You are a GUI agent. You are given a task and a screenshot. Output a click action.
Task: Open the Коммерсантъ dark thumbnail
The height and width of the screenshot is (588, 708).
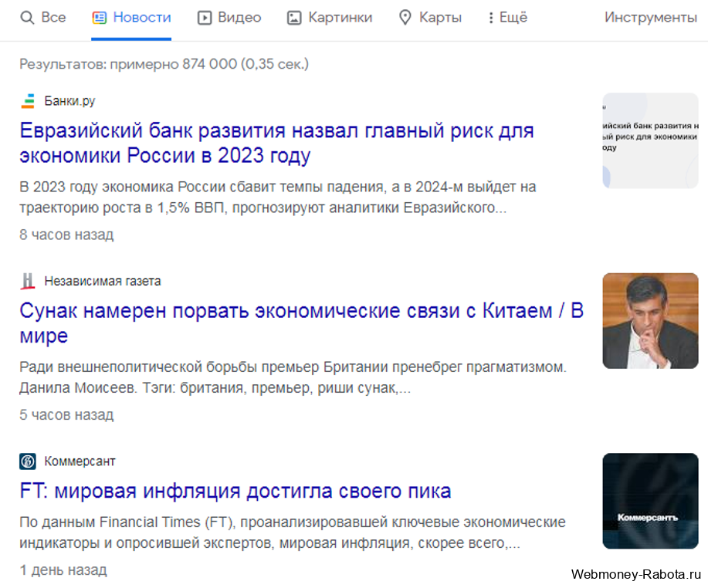pyautogui.click(x=650, y=501)
